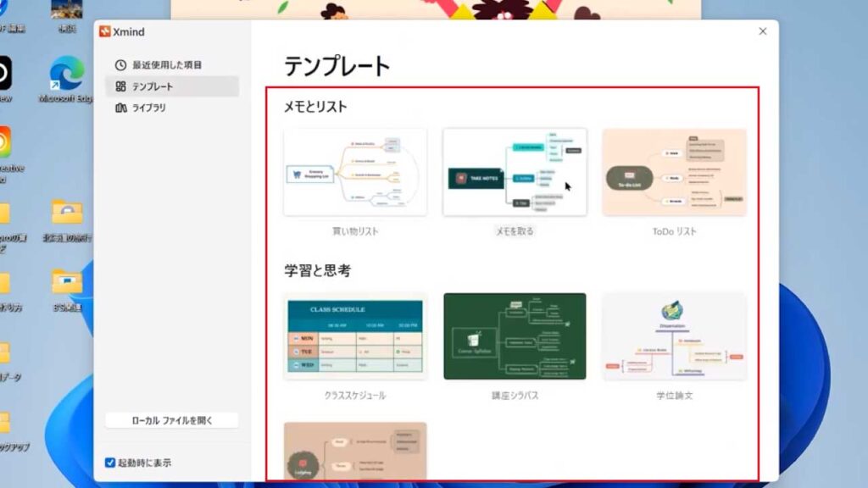Click the メモとリスト section heading

315,106
